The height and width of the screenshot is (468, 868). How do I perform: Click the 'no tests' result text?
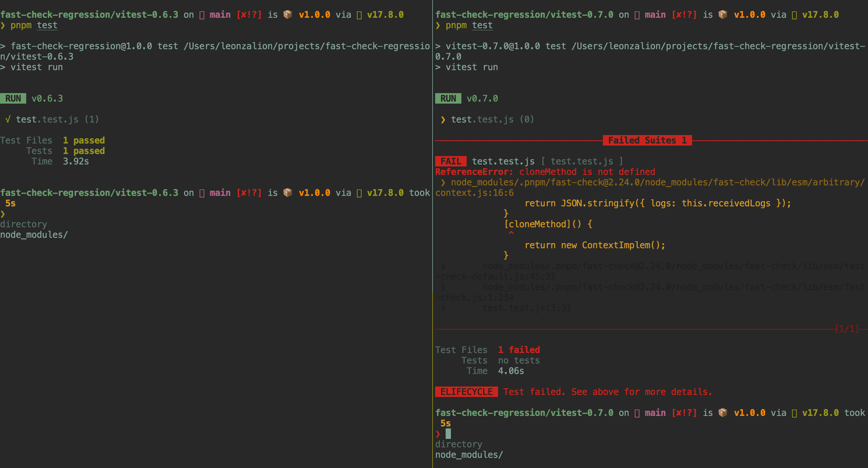(519, 360)
